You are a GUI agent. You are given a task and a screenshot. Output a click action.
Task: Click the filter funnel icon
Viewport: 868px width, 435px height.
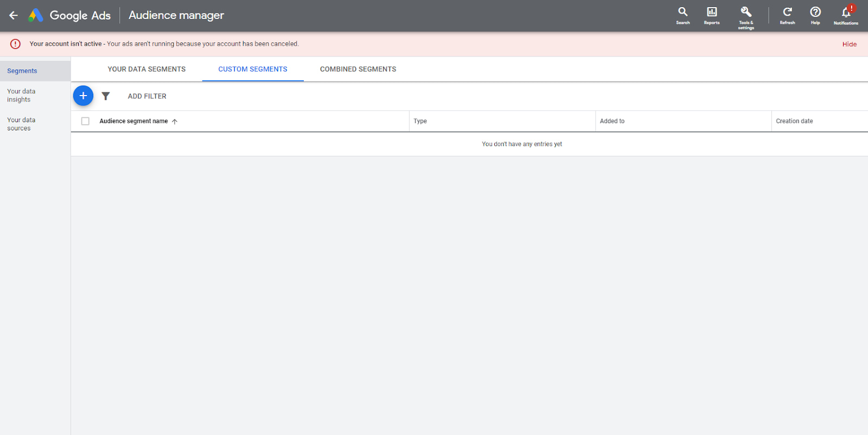[106, 96]
